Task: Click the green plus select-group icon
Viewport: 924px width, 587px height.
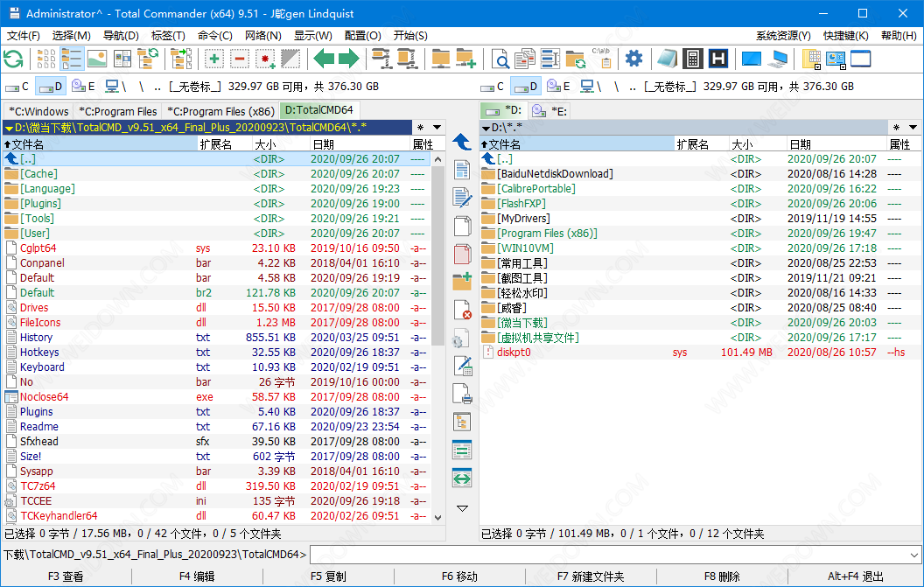Action: click(x=213, y=59)
